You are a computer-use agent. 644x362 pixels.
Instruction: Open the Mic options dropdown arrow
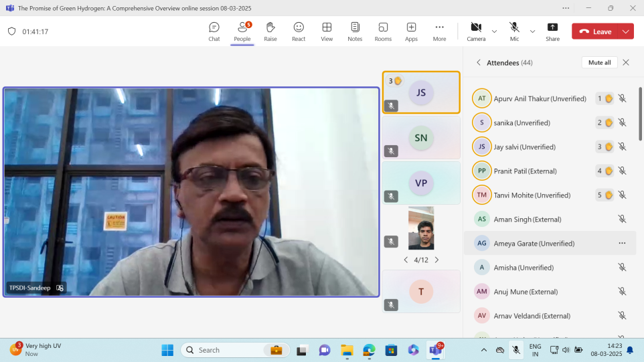[x=533, y=31]
